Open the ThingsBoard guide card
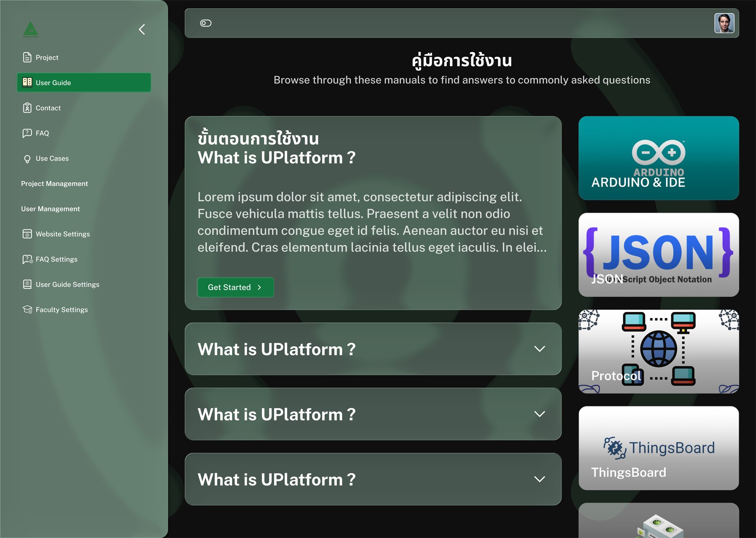Viewport: 756px width, 538px height. [x=659, y=448]
